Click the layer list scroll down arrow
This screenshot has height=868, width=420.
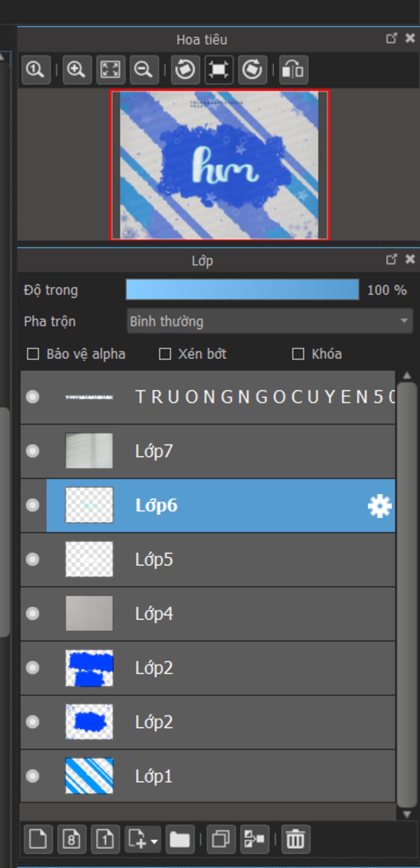tap(407, 814)
